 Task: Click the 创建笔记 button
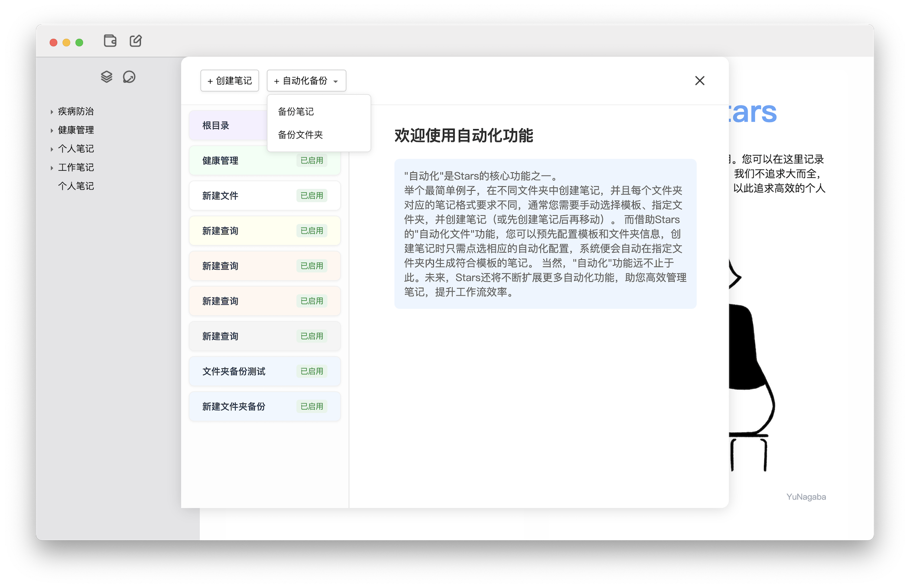point(230,81)
